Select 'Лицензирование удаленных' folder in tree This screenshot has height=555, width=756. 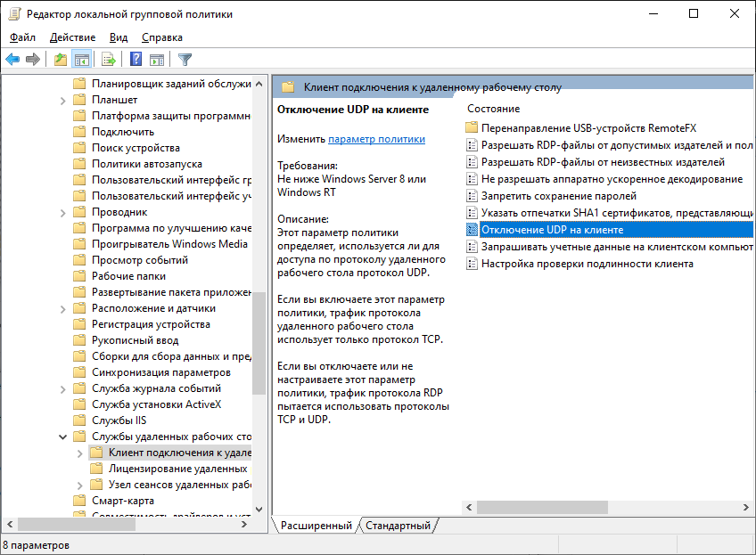coord(177,469)
